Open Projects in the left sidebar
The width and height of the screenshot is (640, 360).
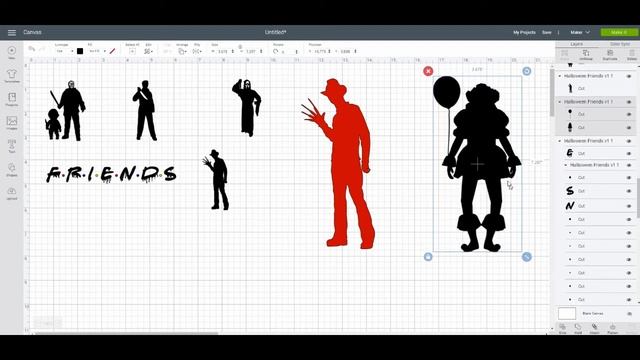(11, 98)
